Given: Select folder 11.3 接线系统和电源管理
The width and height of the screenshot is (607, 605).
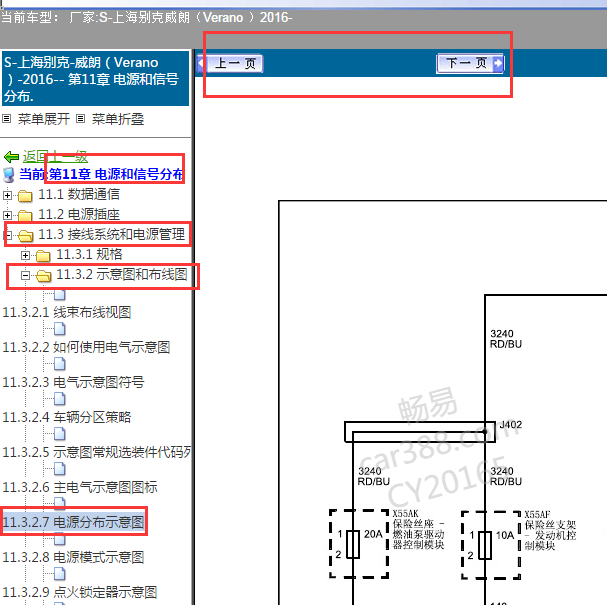Looking at the screenshot, I should [111, 234].
